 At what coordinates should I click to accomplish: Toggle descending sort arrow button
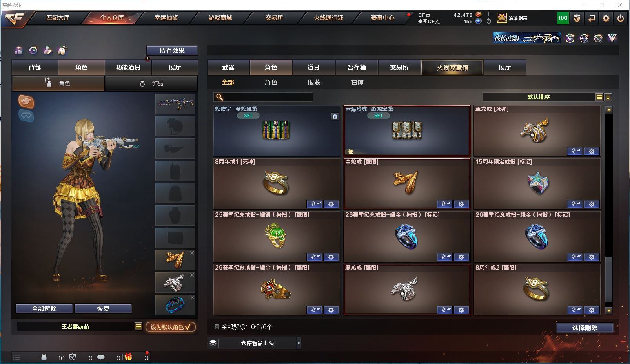[608, 97]
